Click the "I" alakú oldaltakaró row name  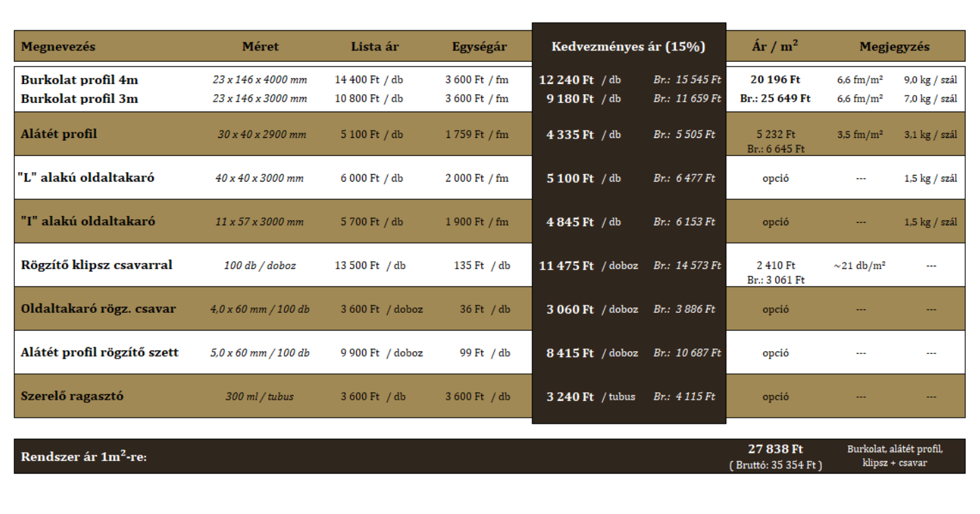tap(86, 221)
